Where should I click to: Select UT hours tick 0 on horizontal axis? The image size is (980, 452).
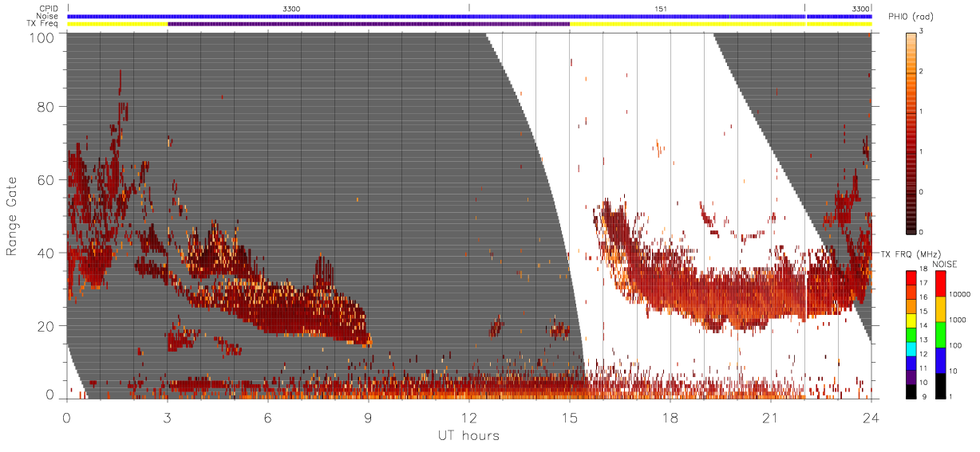click(x=67, y=417)
